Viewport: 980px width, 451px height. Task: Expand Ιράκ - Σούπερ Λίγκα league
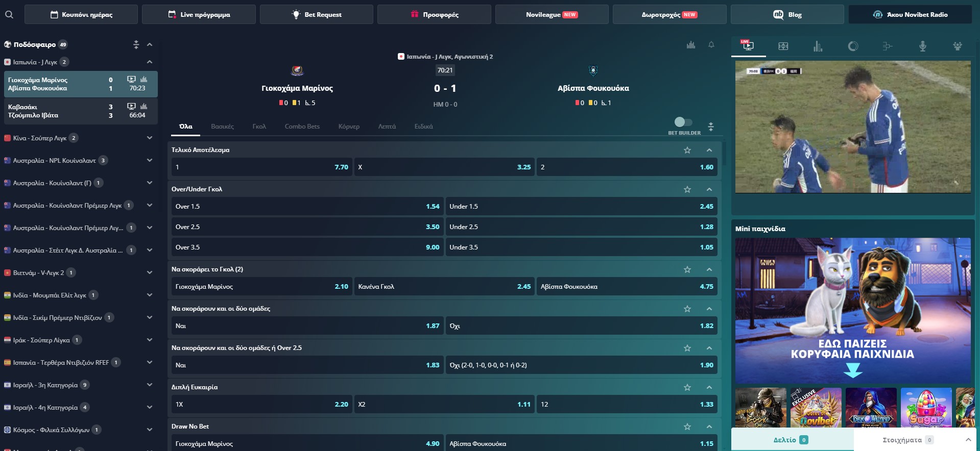[150, 340]
